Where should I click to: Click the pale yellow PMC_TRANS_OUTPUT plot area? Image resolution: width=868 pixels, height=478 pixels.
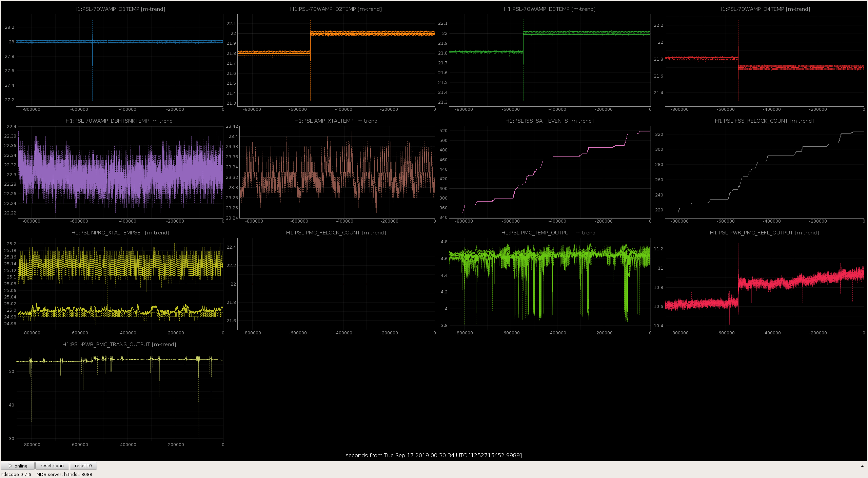(120, 396)
